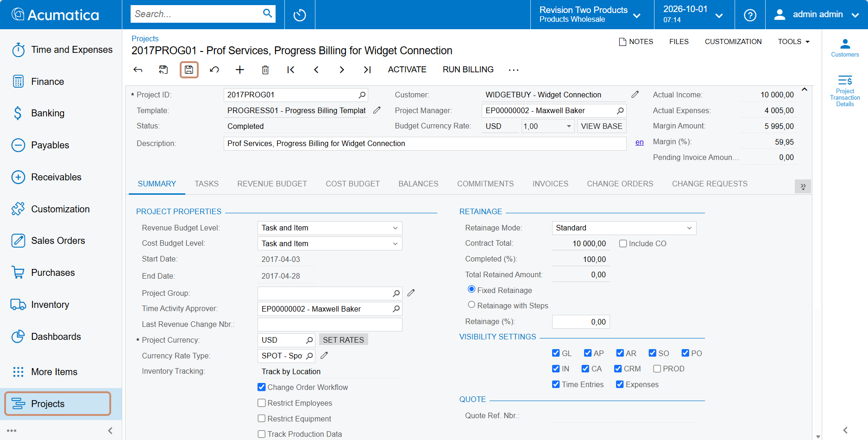The width and height of the screenshot is (868, 440).
Task: Open Retainage Mode dropdown
Action: click(x=689, y=228)
